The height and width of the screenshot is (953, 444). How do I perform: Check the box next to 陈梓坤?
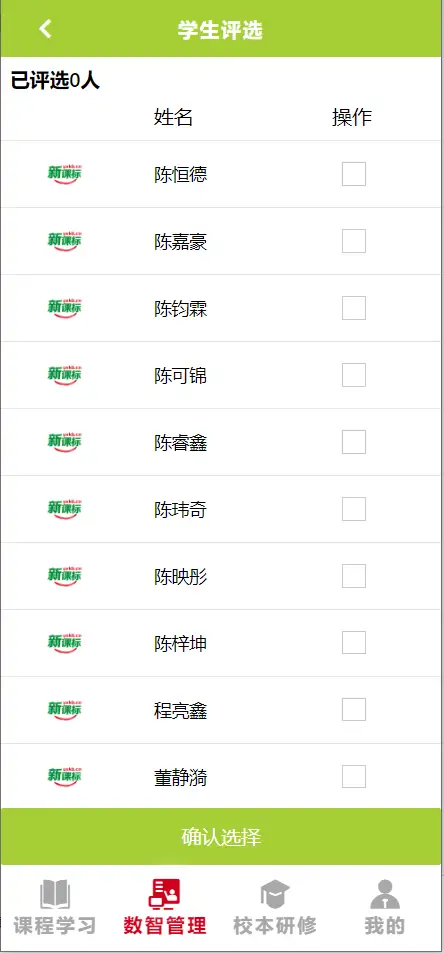(354, 642)
